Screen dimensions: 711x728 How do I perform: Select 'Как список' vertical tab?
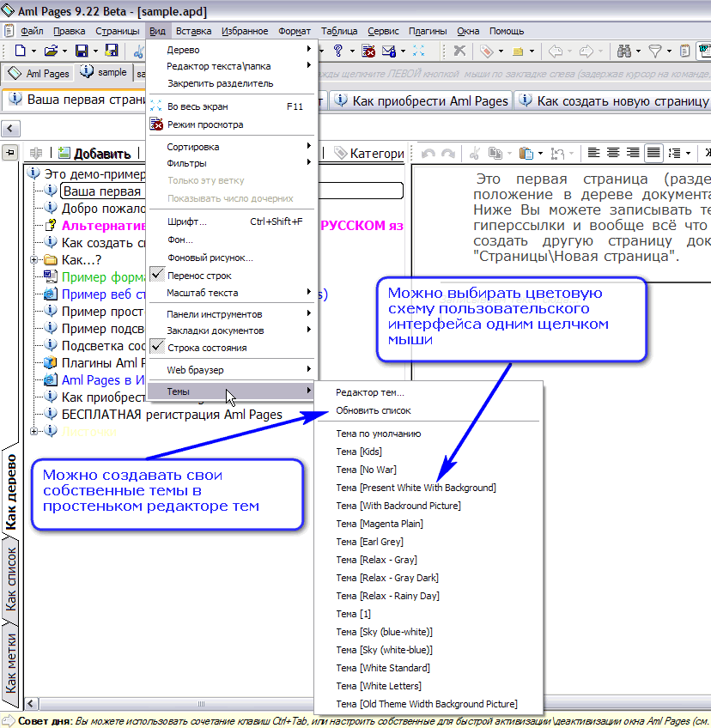coord(10,579)
